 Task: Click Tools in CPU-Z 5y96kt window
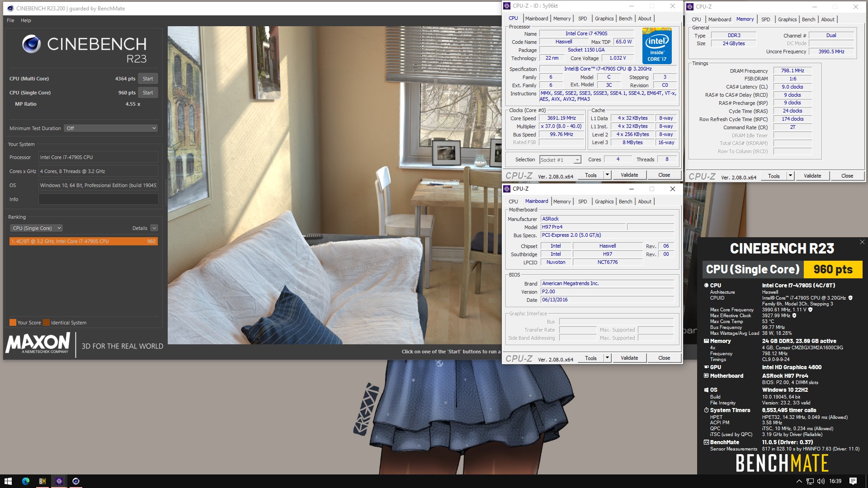coord(591,175)
